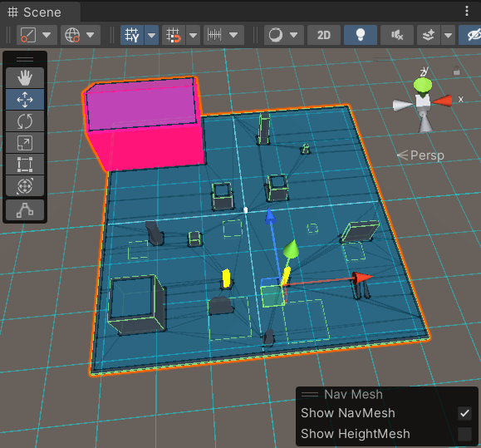Click the tool handle position icon
The image size is (481, 448).
[x=28, y=35]
